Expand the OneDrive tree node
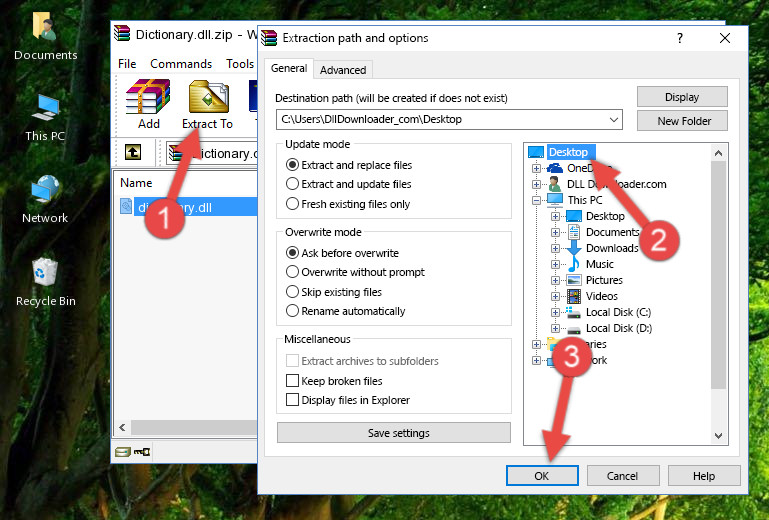Viewport: 769px width, 520px height. [537, 168]
